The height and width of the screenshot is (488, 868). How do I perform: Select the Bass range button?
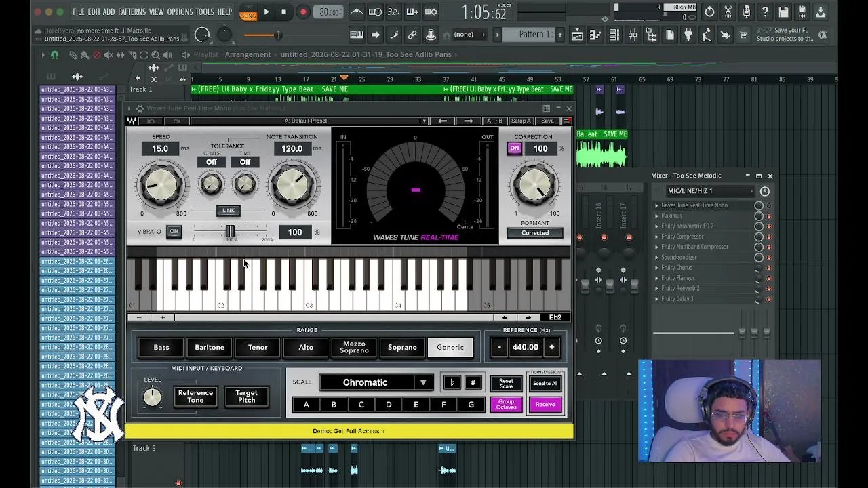pos(161,347)
